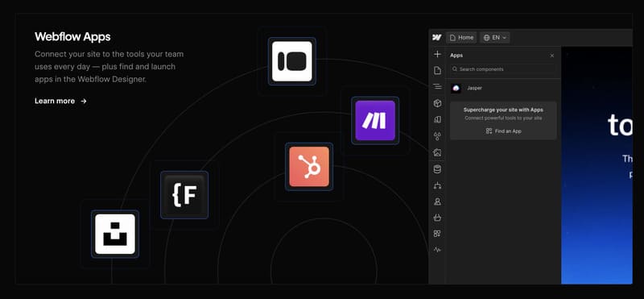Viewport: 644px width, 299px height.
Task: Click the Apps panel title
Action: pos(456,55)
